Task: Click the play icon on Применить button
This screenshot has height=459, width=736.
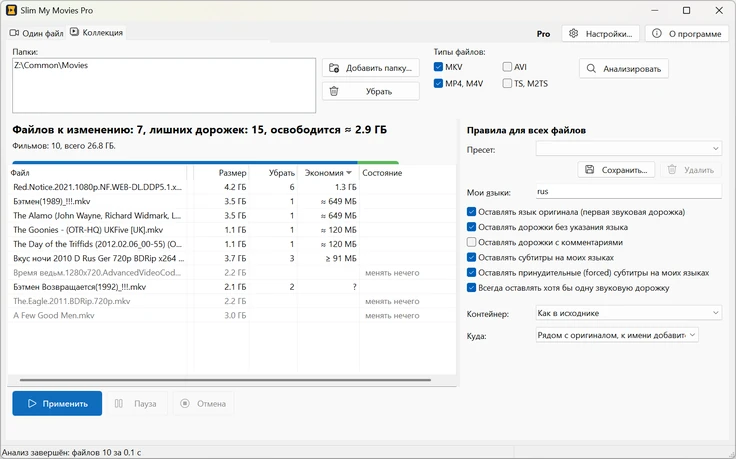Action: point(31,403)
